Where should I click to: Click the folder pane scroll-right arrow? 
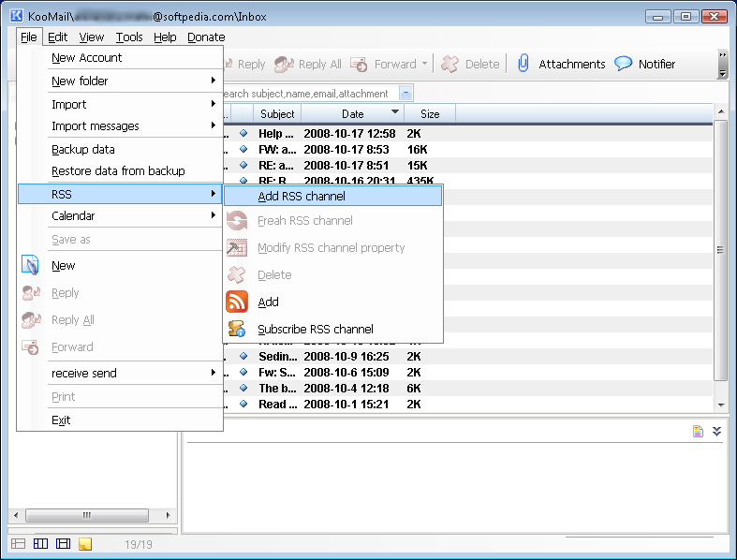pos(169,515)
